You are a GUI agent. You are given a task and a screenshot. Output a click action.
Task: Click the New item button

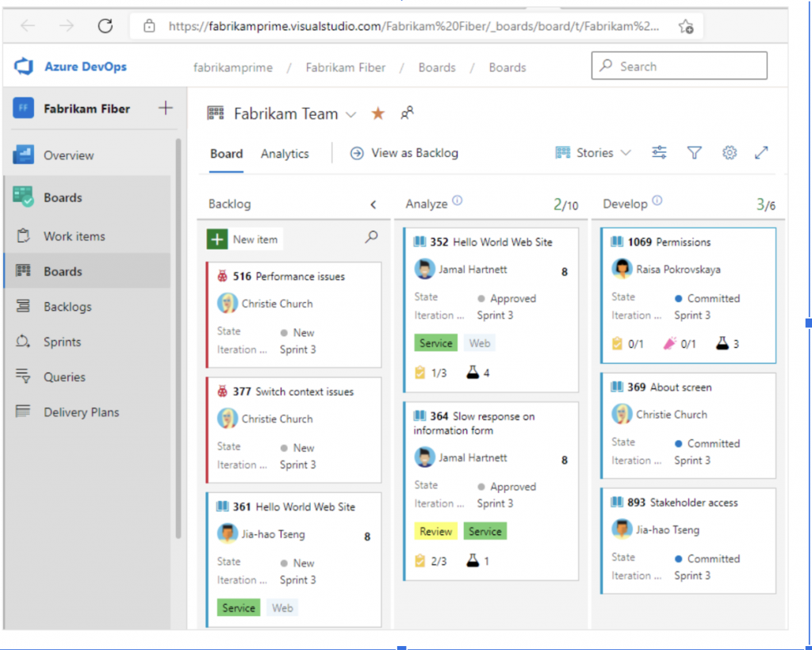pyautogui.click(x=245, y=239)
